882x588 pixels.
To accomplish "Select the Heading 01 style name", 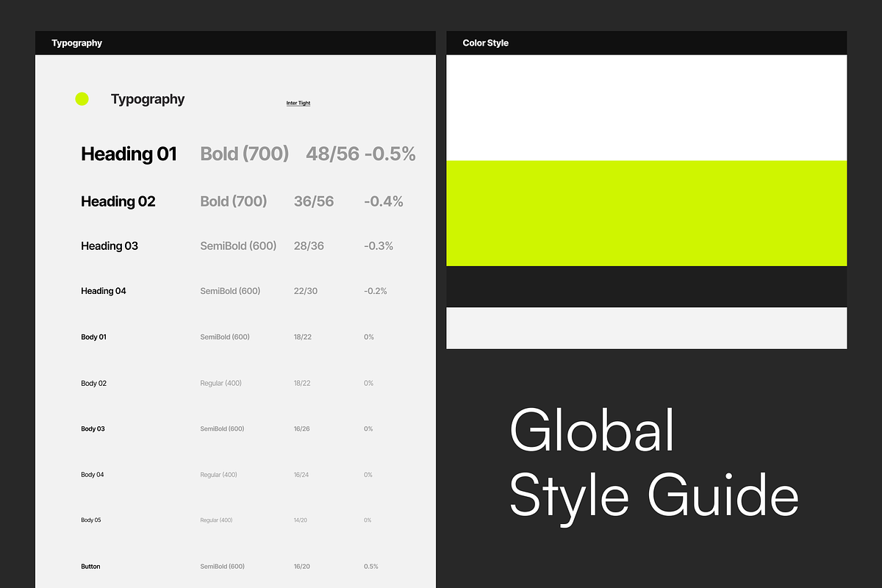I will click(x=129, y=154).
